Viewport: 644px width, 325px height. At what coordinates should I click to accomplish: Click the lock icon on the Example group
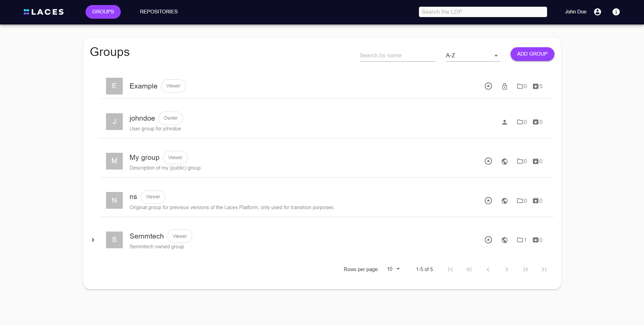pos(505,86)
